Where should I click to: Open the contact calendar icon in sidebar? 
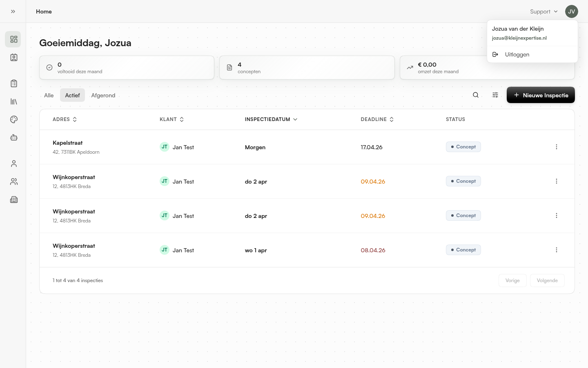(14, 57)
